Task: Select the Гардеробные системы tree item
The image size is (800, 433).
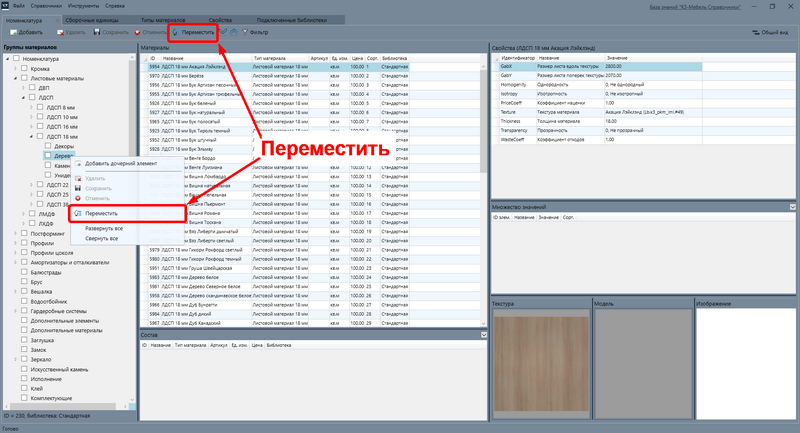Action: [58, 311]
